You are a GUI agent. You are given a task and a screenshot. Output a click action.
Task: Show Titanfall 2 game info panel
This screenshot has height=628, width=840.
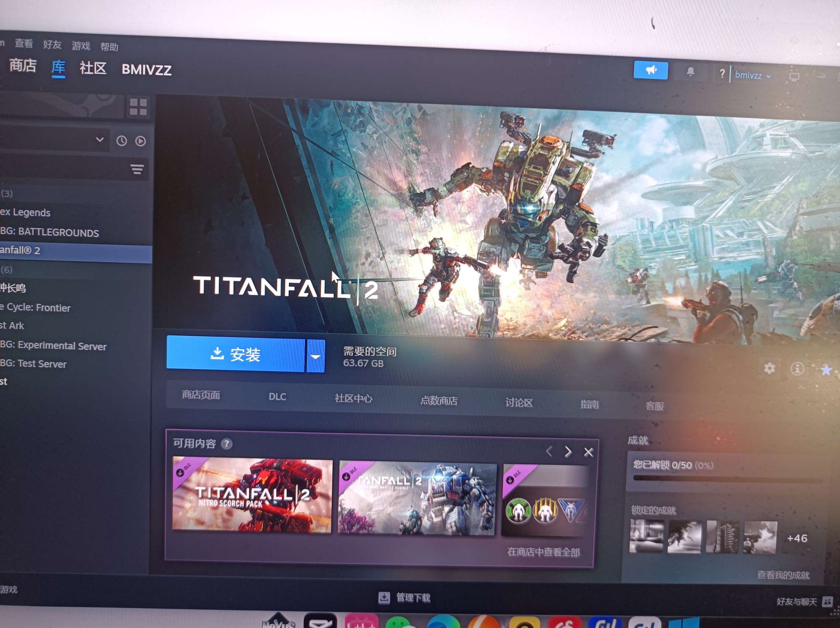[x=797, y=369]
